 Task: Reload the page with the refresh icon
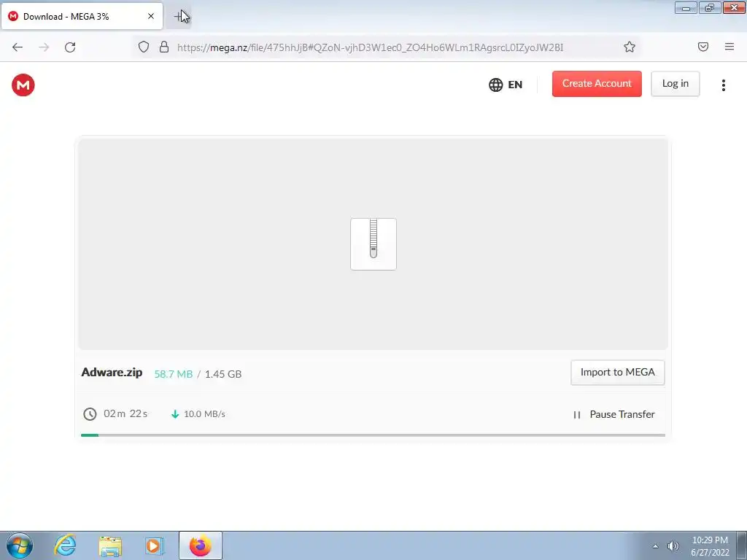pos(70,47)
